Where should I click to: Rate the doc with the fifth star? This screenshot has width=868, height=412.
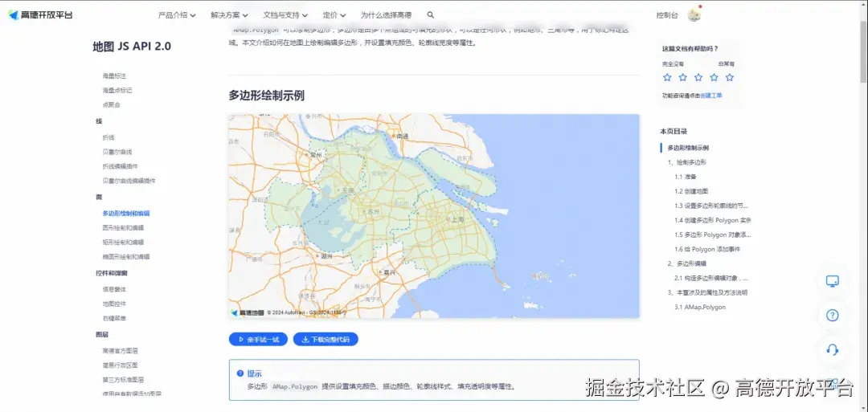730,77
